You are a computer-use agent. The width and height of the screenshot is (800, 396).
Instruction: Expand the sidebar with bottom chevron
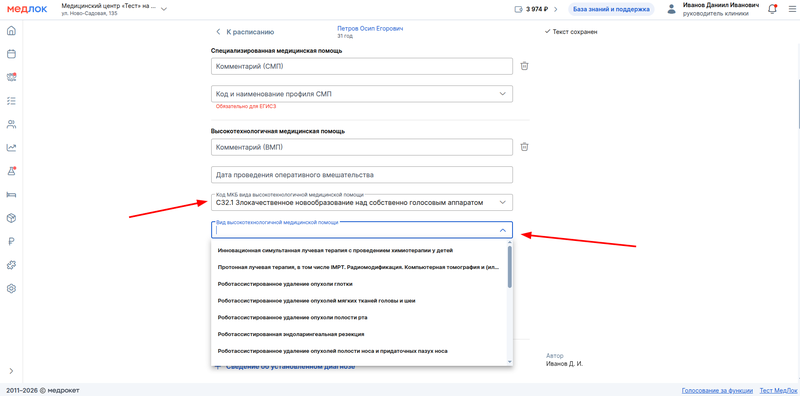[x=11, y=370]
